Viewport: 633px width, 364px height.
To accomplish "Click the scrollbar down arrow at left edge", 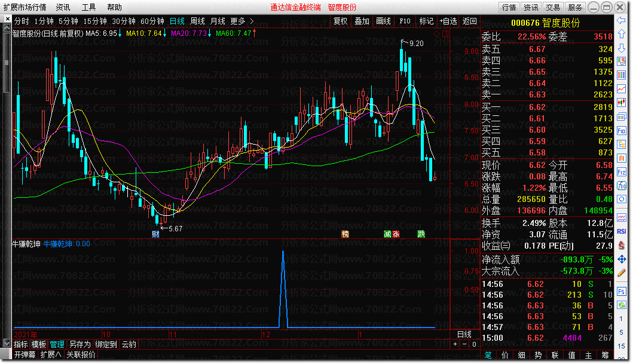I will point(7,343).
